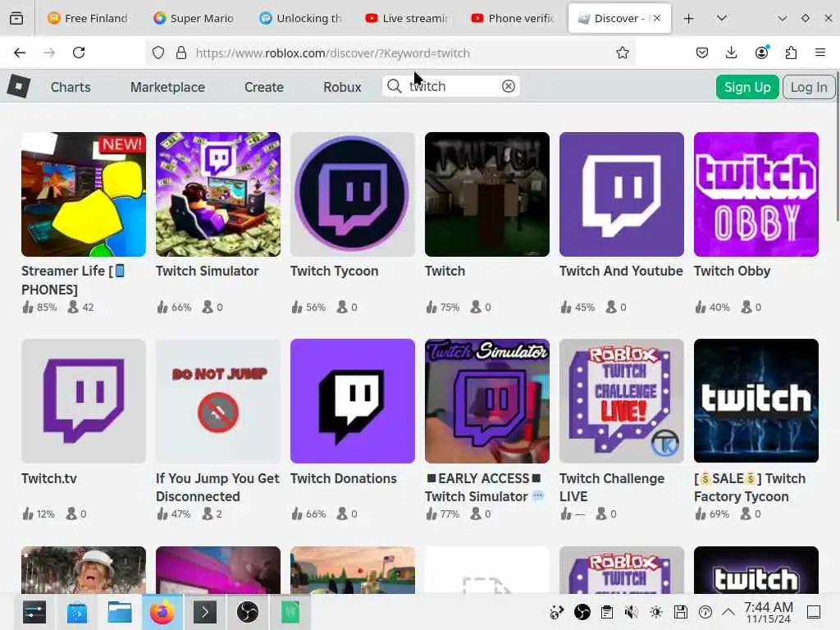Reload the page with the refresh icon
The height and width of the screenshot is (630, 840).
79,52
